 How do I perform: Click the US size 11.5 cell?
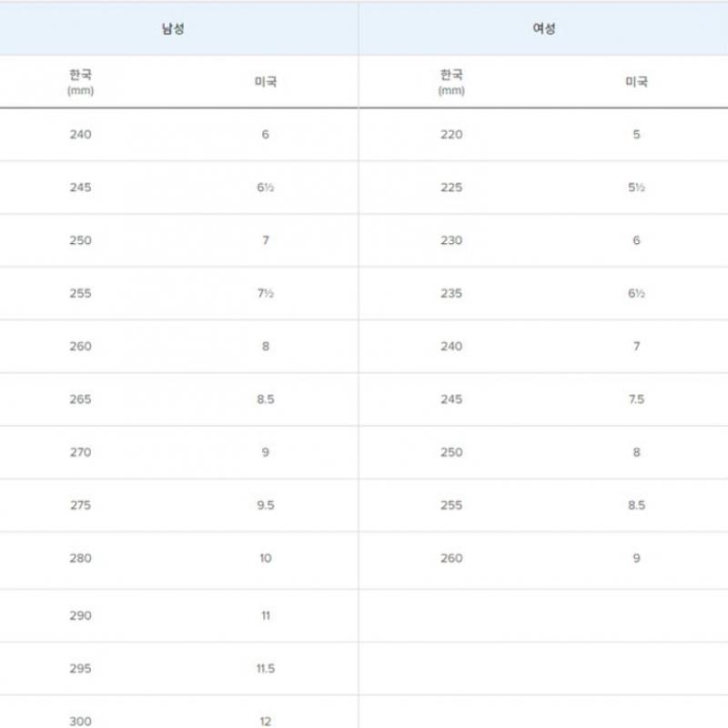(x=266, y=669)
